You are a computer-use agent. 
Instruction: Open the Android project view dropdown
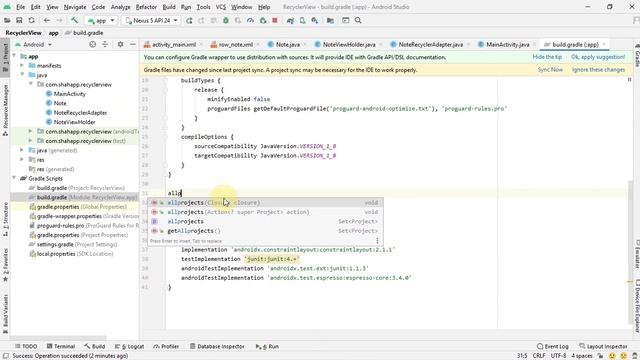click(33, 44)
